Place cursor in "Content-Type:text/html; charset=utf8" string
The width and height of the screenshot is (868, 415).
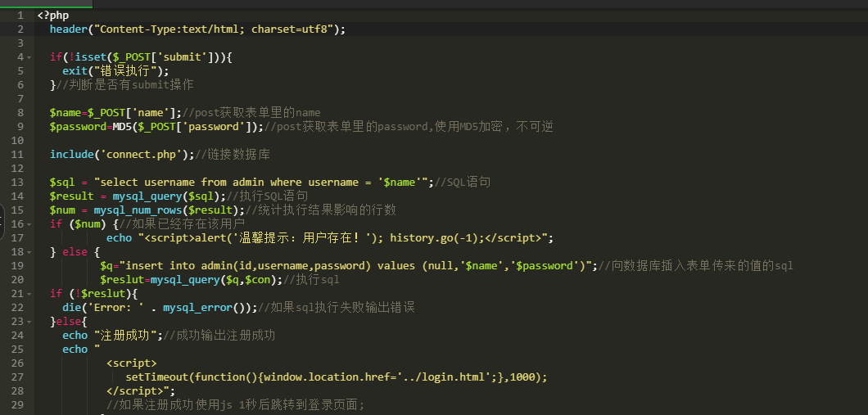214,29
